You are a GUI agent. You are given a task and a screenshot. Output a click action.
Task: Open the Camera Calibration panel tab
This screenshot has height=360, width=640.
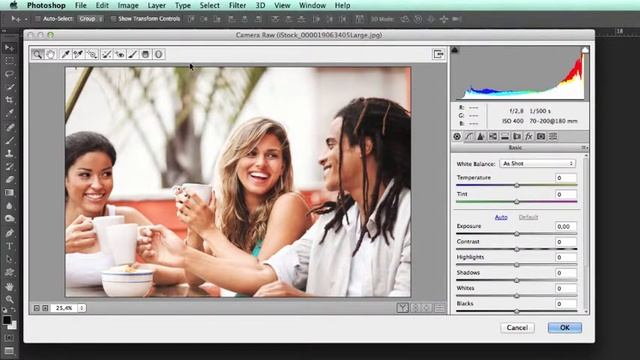pyautogui.click(x=541, y=136)
